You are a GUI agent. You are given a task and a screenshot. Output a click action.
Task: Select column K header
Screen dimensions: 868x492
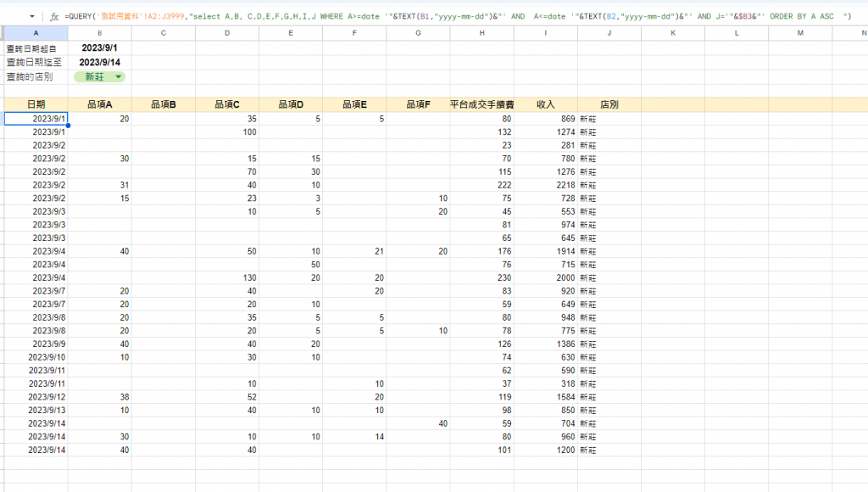(x=672, y=33)
